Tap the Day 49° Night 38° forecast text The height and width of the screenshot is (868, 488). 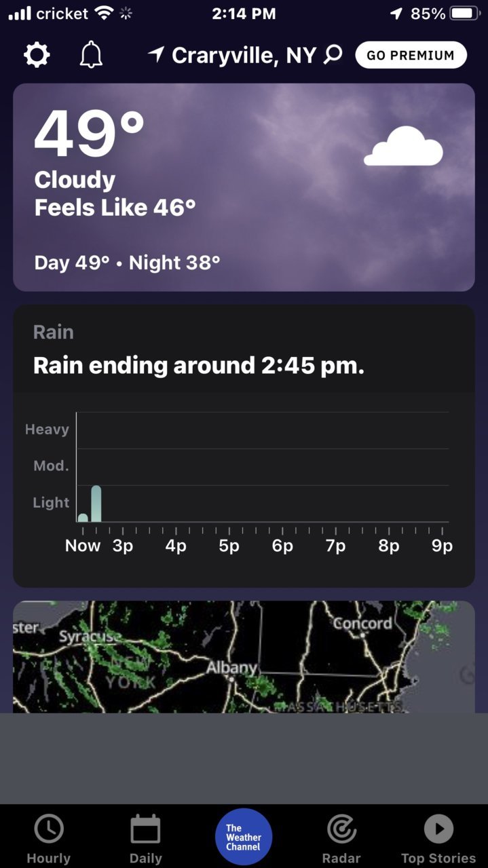click(128, 263)
